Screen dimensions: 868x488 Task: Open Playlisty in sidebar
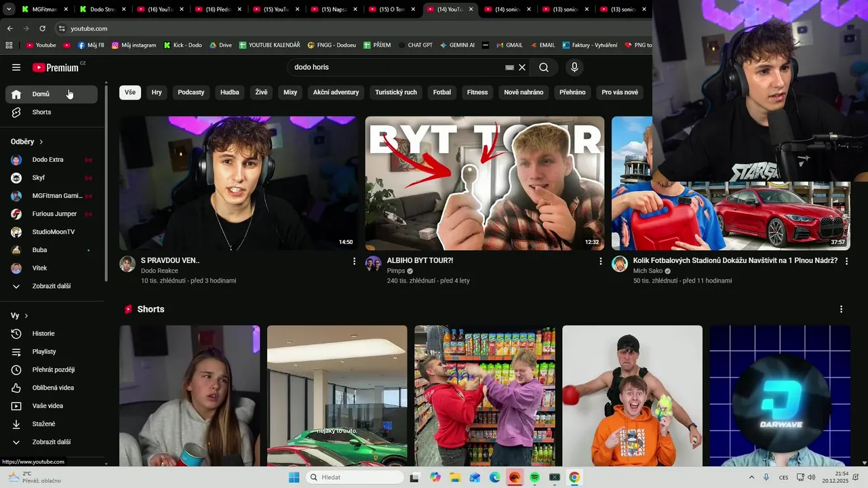point(52,352)
